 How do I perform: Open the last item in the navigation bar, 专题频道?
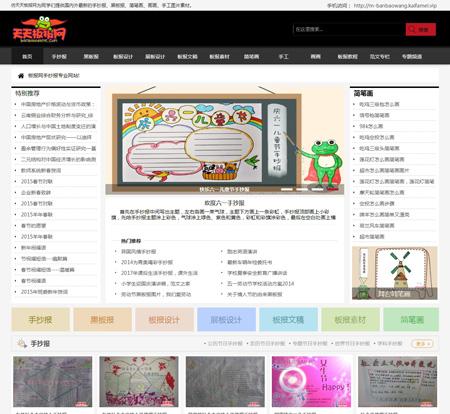(x=412, y=56)
